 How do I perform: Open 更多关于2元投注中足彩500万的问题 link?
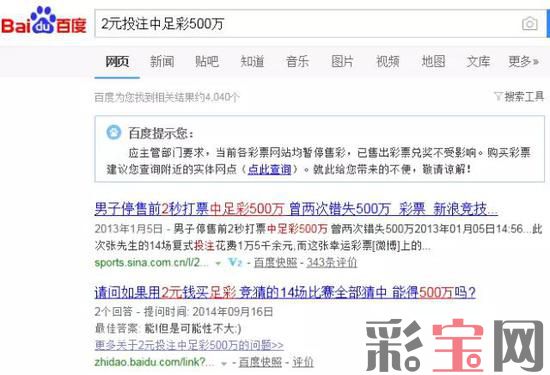click(189, 345)
